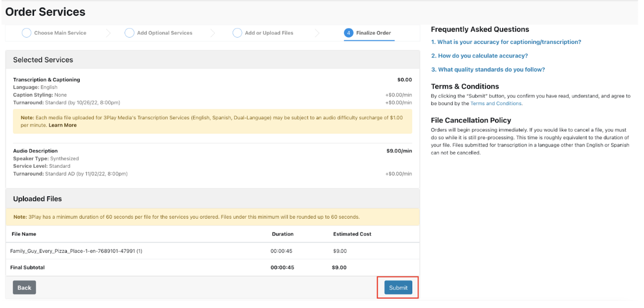Click the Add or Upload Files step circle
The height and width of the screenshot is (308, 644).
237,33
